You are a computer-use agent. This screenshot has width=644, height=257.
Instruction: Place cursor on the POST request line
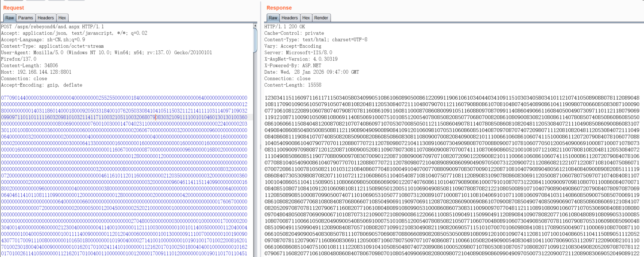tap(52, 27)
